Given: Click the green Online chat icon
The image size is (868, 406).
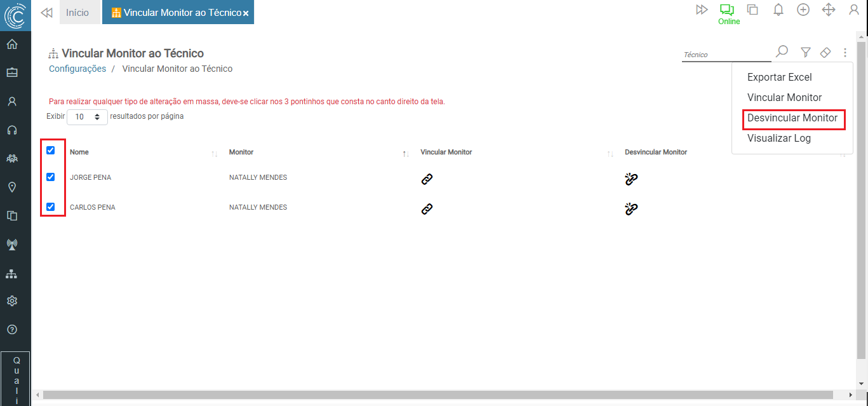Looking at the screenshot, I should click(x=726, y=10).
